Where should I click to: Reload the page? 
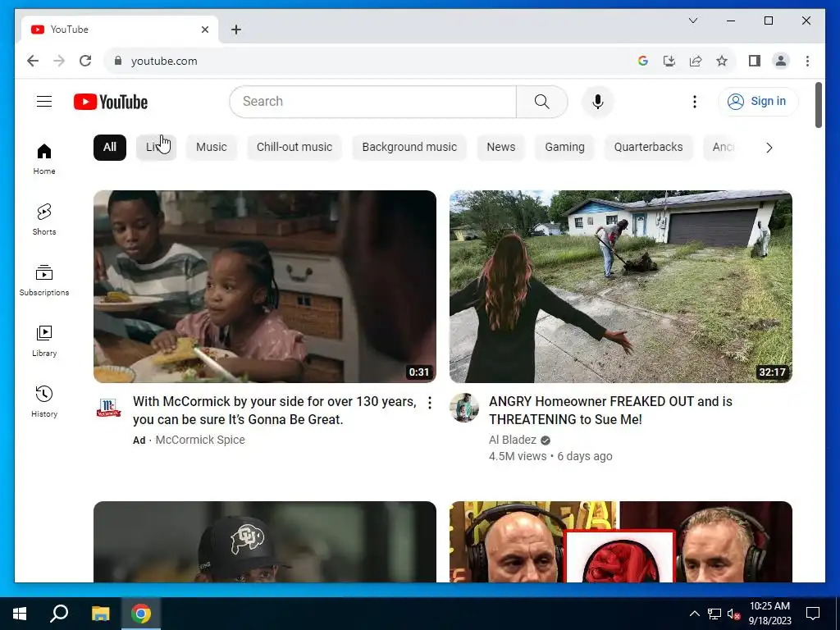85,61
